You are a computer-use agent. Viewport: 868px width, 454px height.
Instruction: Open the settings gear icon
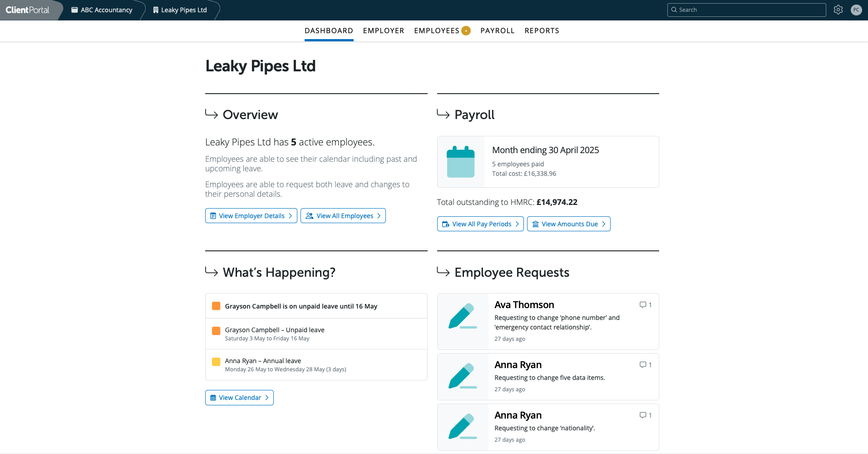(838, 10)
